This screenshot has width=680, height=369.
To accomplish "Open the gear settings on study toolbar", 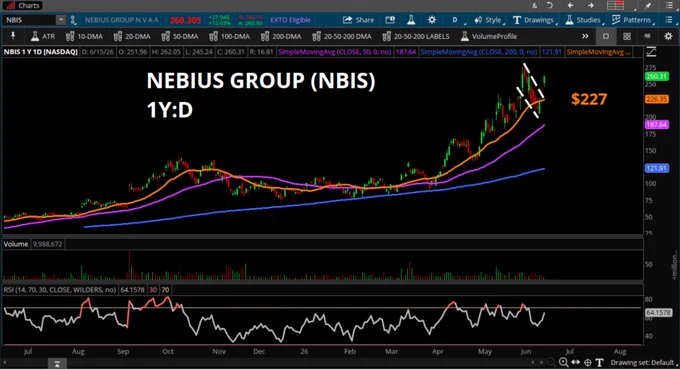I will pos(668,36).
